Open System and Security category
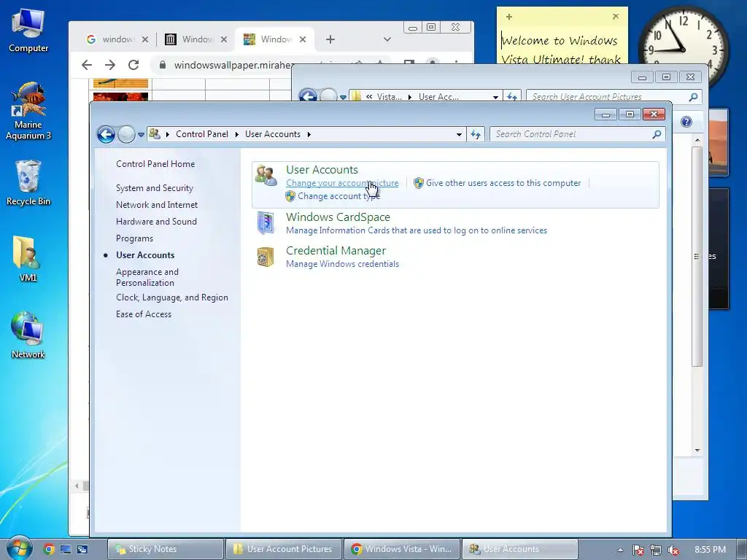 pyautogui.click(x=155, y=188)
